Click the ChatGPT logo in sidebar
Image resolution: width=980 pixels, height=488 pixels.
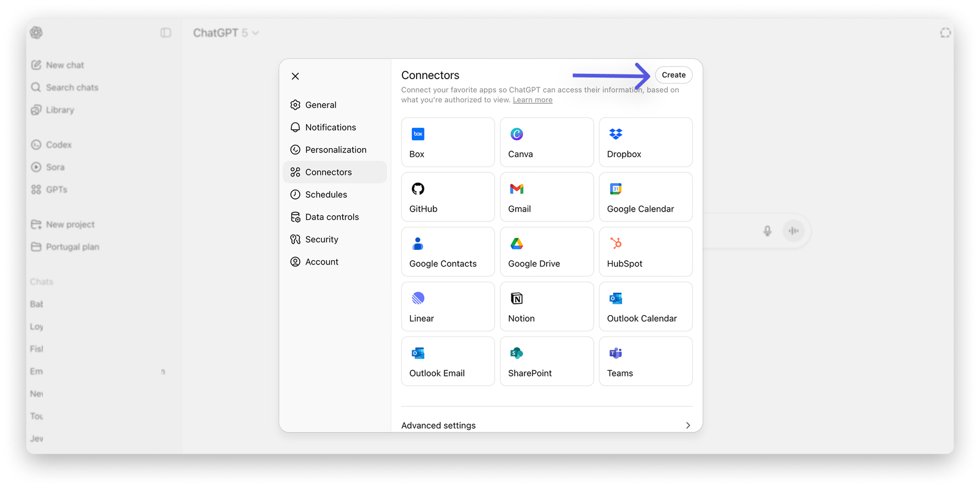(x=36, y=32)
